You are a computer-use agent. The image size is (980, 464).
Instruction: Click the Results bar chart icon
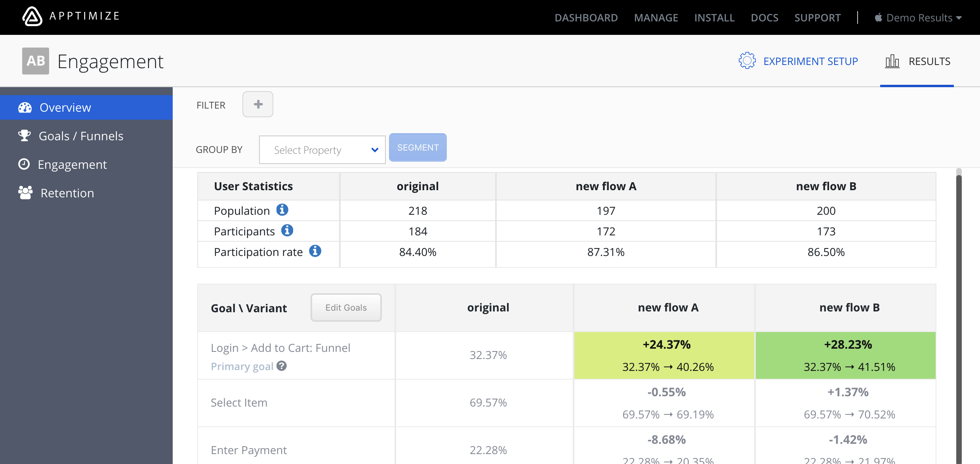[x=892, y=61]
